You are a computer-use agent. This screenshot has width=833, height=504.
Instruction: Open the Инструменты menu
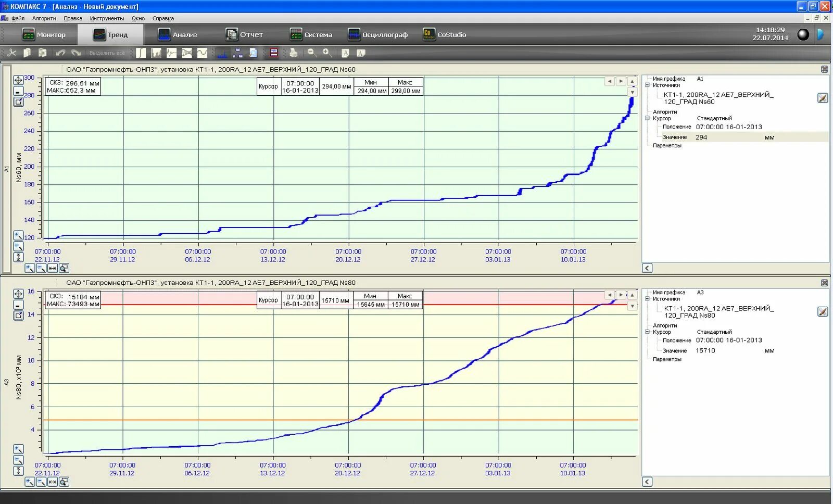[x=107, y=18]
